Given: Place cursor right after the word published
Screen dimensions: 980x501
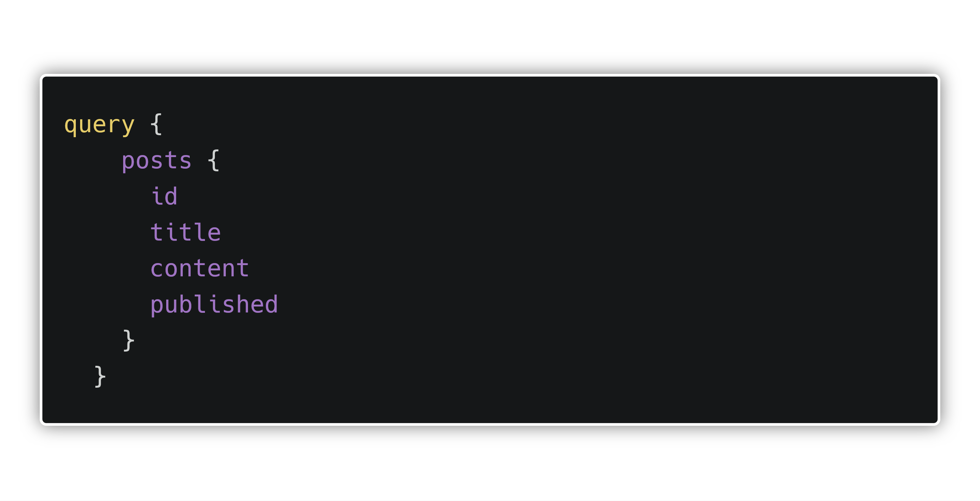Looking at the screenshot, I should [x=279, y=304].
